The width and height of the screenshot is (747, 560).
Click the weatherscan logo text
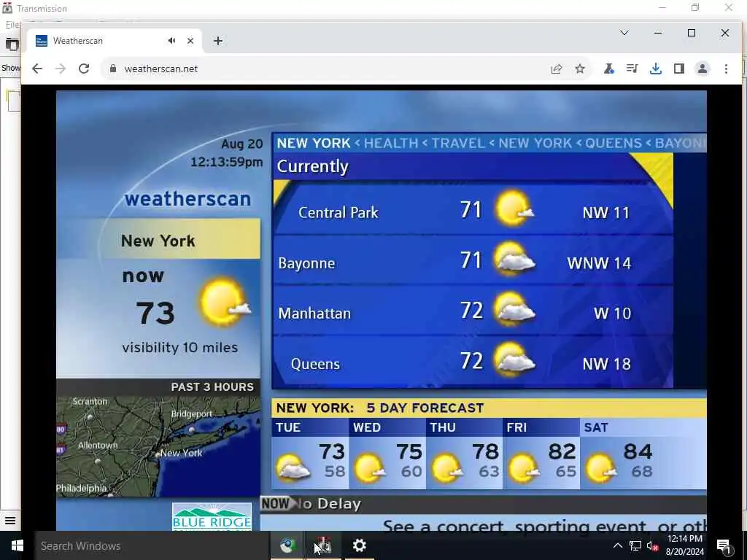pos(187,198)
